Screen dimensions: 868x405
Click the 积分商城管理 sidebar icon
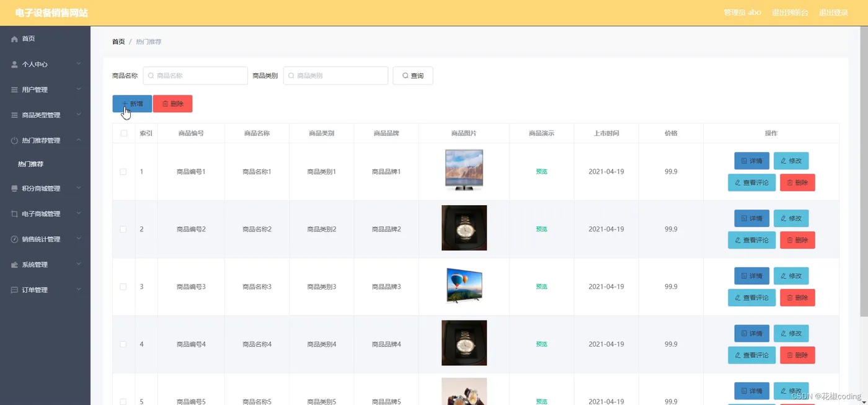pos(15,189)
